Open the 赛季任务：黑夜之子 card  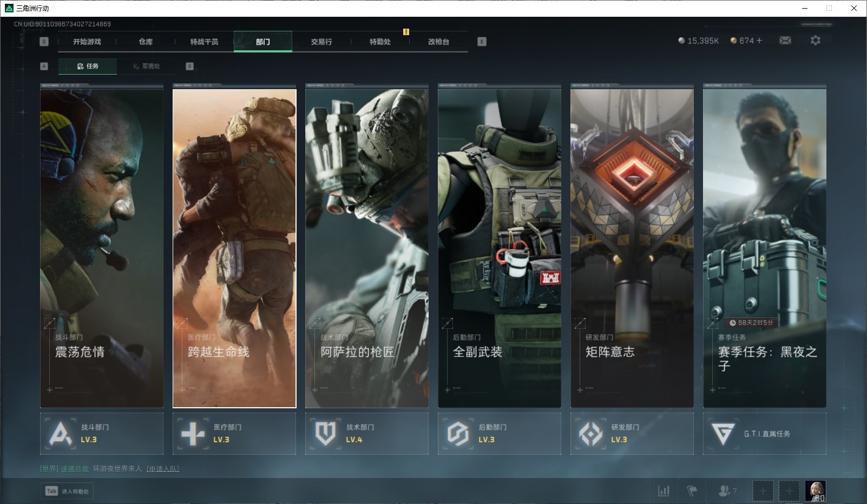point(765,248)
